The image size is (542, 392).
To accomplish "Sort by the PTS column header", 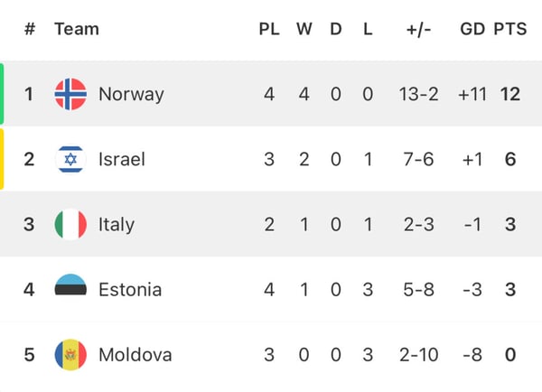I will click(510, 29).
